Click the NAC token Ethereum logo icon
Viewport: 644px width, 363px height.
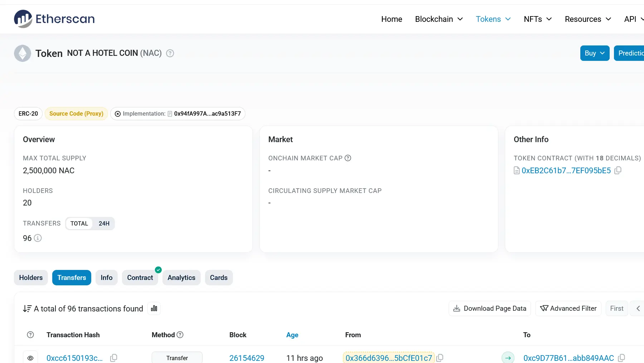23,53
